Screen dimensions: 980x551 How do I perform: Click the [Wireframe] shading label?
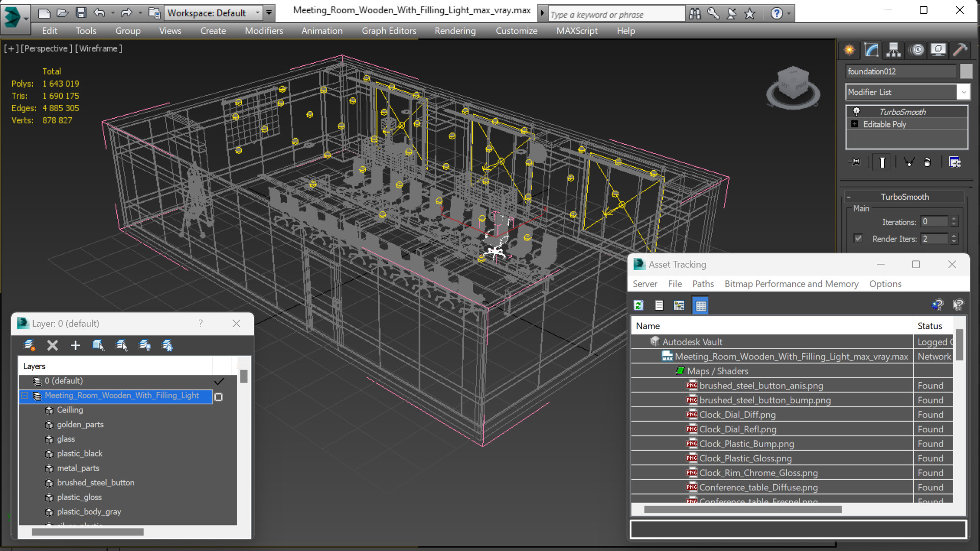pos(99,48)
